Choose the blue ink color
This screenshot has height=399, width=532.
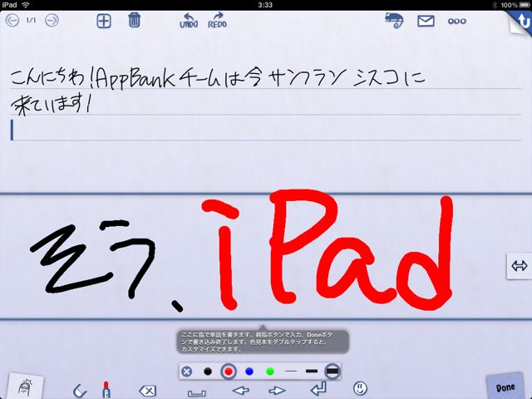(249, 372)
